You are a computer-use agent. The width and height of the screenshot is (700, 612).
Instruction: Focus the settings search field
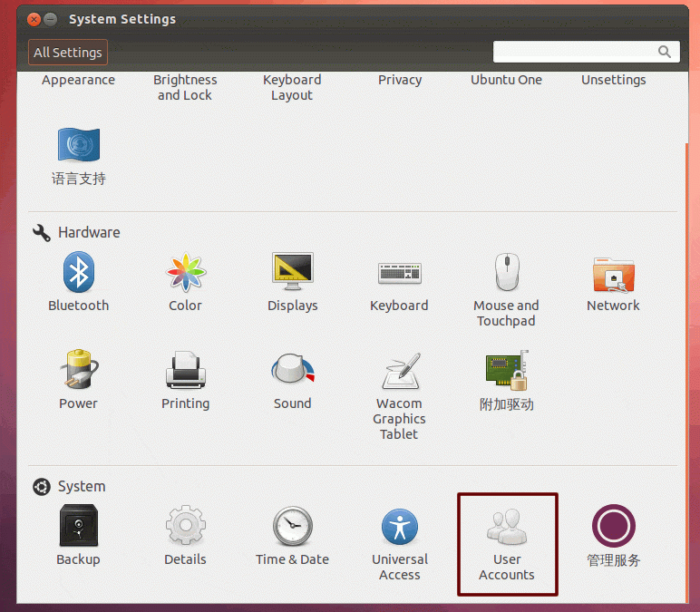click(x=586, y=53)
